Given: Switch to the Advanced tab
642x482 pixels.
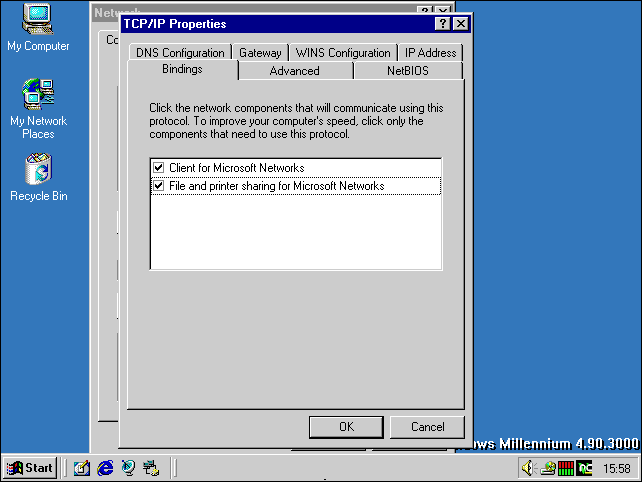Looking at the screenshot, I should pyautogui.click(x=294, y=71).
